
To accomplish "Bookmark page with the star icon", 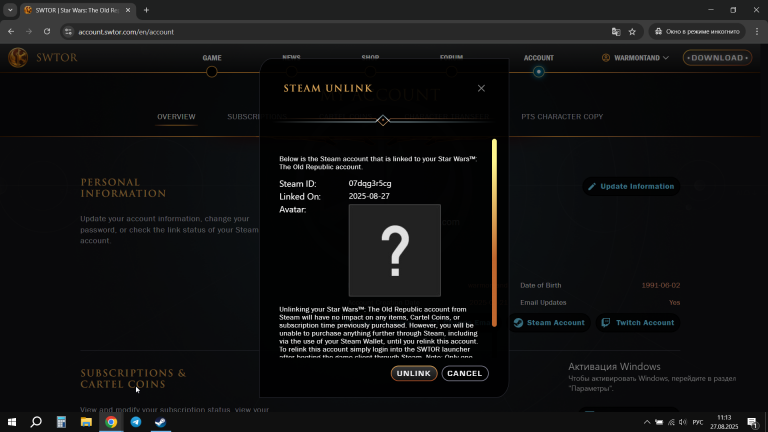I will pos(632,32).
